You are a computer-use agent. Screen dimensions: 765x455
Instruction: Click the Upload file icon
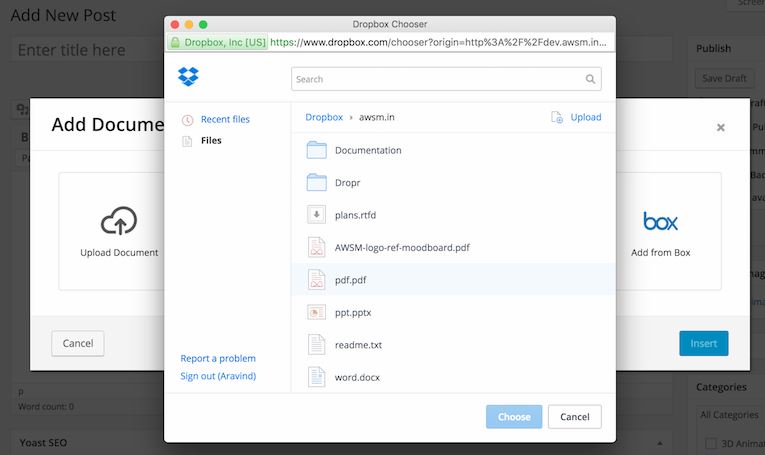(557, 117)
